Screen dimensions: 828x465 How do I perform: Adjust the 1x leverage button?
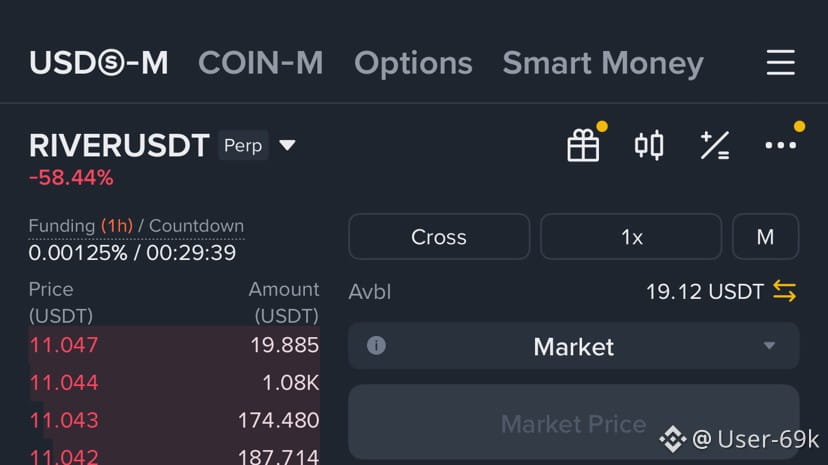point(631,237)
